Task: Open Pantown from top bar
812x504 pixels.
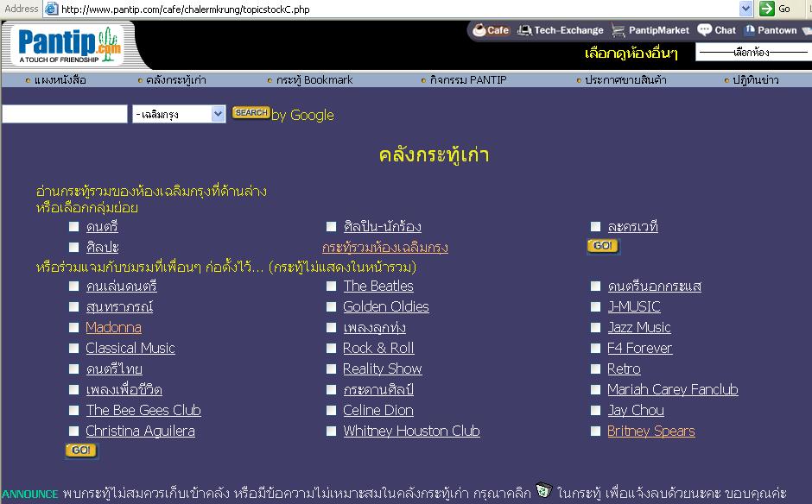Action: coord(770,30)
